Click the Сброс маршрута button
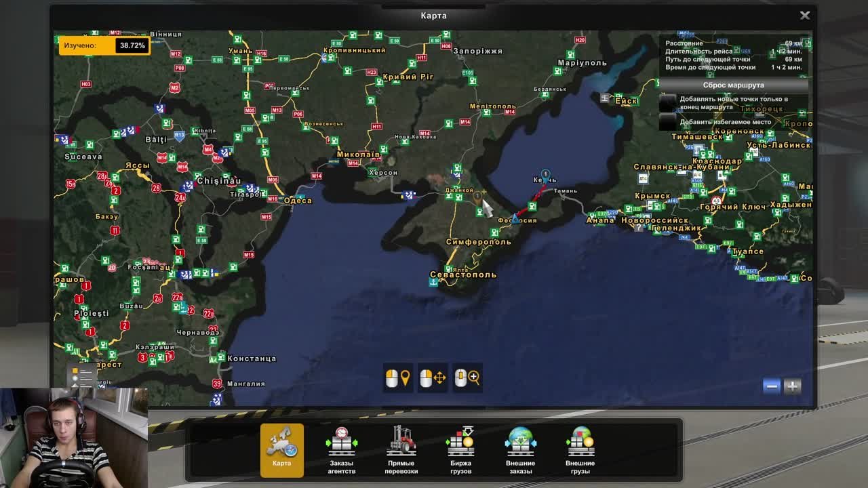 (x=733, y=85)
